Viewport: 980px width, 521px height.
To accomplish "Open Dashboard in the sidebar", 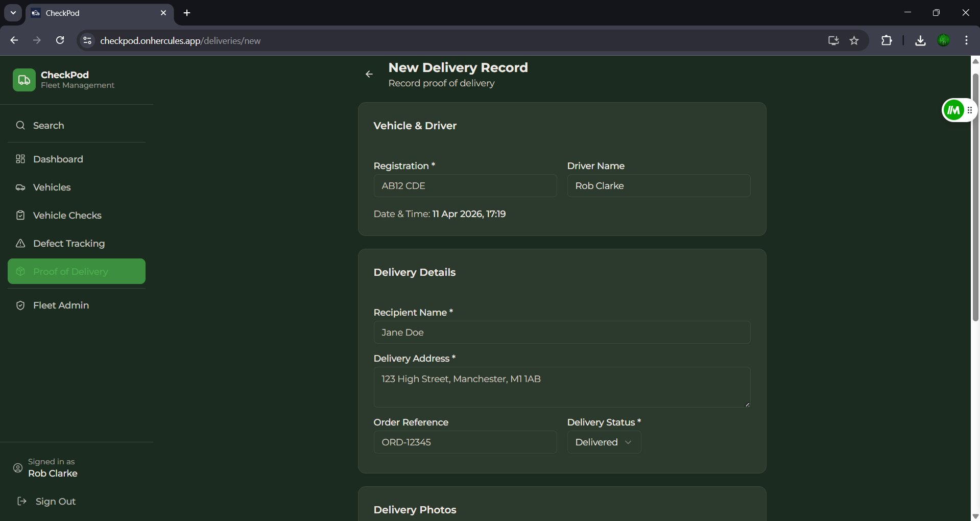I will tap(58, 159).
